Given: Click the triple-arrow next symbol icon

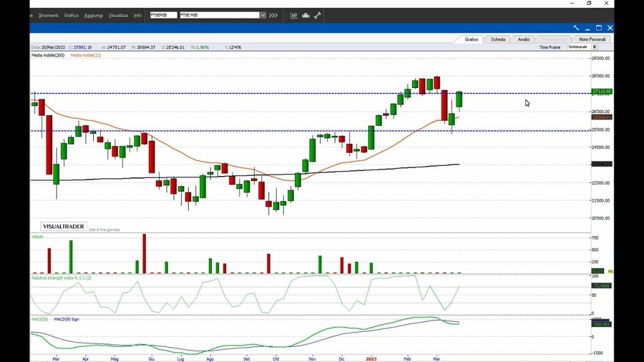Looking at the screenshot, I should click(x=273, y=15).
